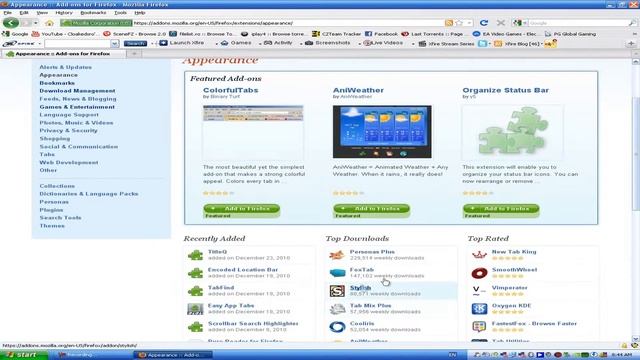Open the search engine selector dropdown
Image resolution: width=640 pixels, height=360 pixels.
coord(520,23)
